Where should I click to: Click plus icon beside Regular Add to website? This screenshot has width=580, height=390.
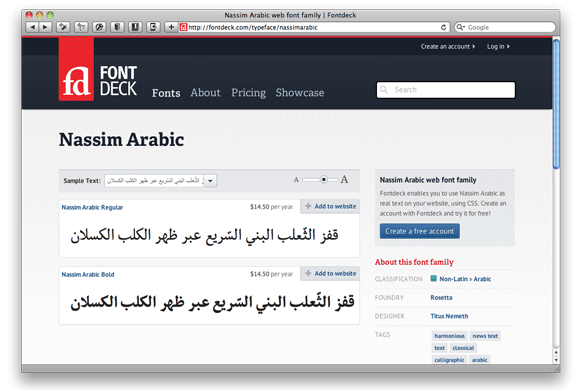click(308, 206)
